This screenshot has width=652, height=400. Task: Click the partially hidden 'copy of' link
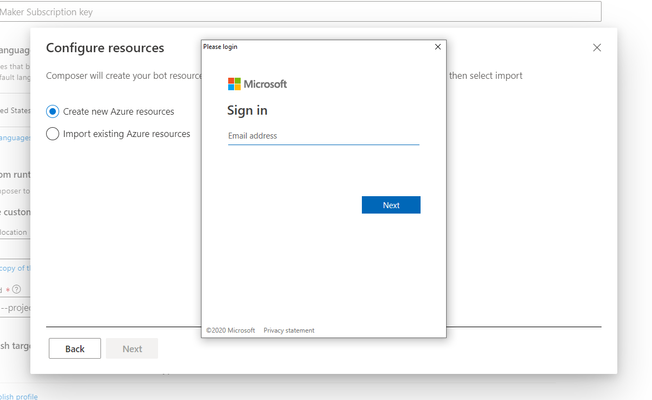click(x=15, y=268)
